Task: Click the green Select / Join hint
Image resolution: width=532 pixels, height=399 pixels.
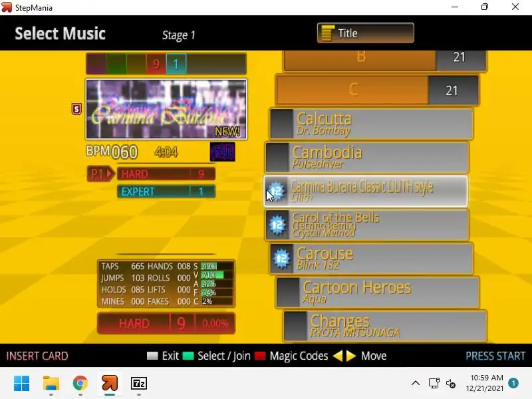Action: click(x=217, y=356)
